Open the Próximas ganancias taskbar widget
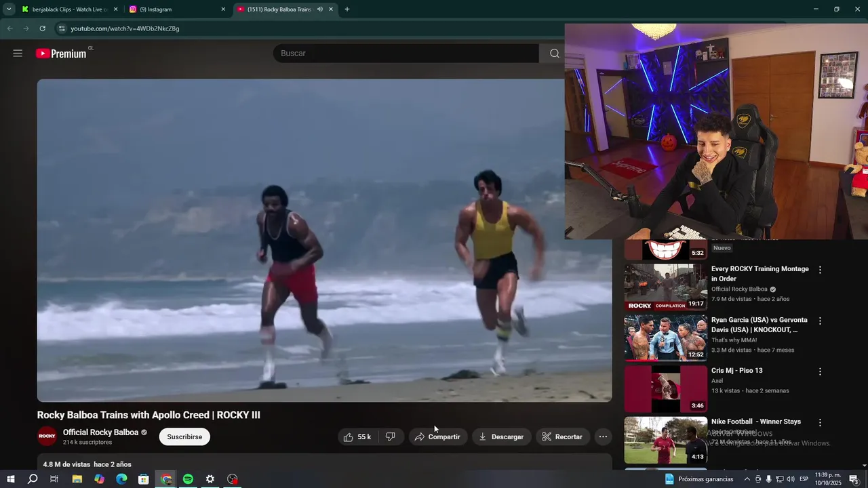This screenshot has height=488, width=868. click(699, 479)
